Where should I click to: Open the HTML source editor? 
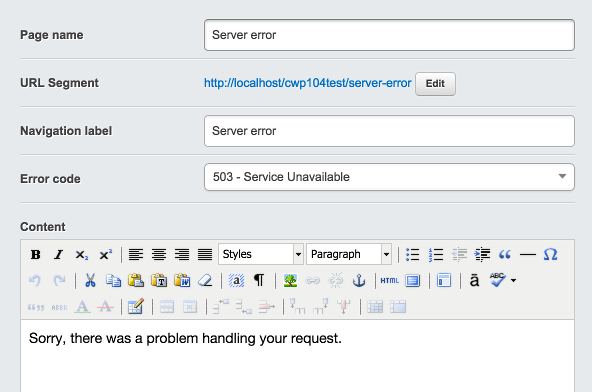click(x=390, y=281)
